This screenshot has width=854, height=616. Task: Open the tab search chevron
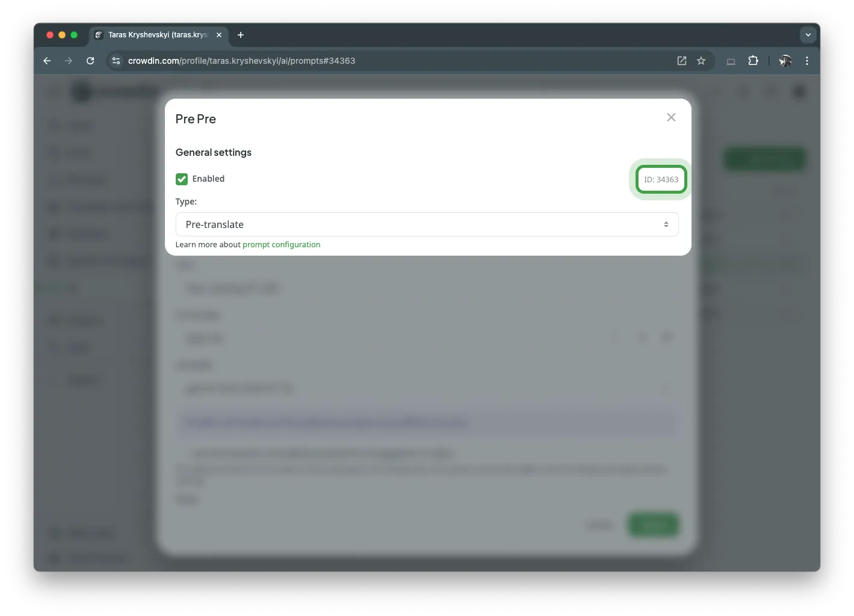(x=808, y=35)
